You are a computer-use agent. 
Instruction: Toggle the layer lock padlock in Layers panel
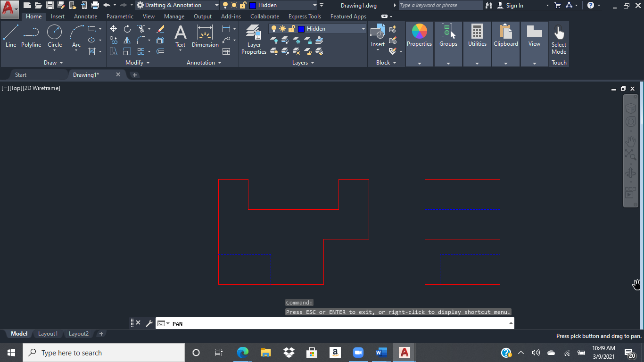(292, 29)
